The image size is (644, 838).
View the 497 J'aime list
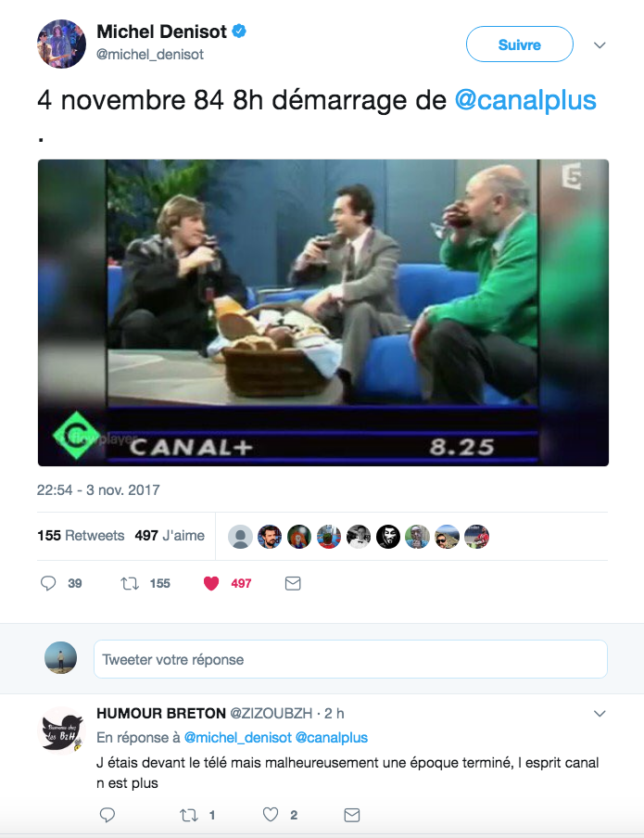(x=170, y=536)
